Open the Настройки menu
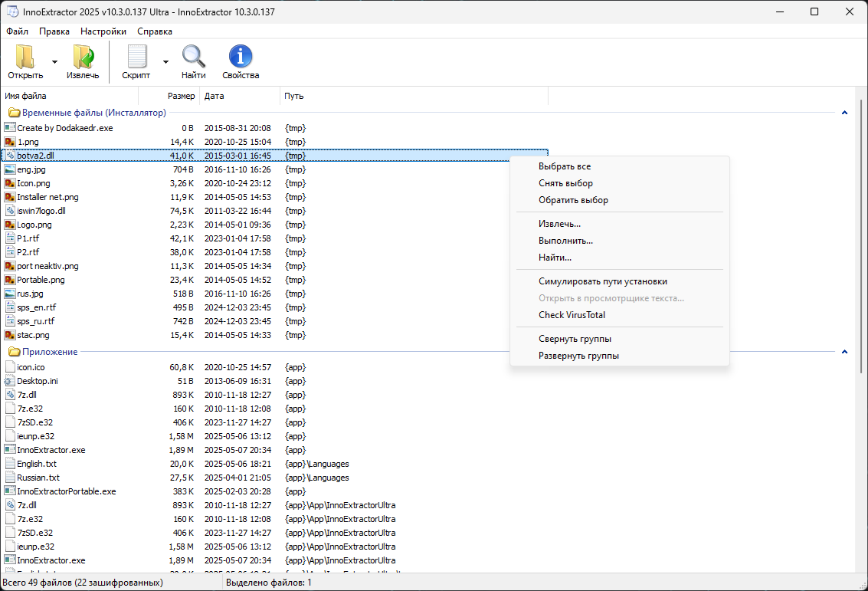868x591 pixels. 103,31
